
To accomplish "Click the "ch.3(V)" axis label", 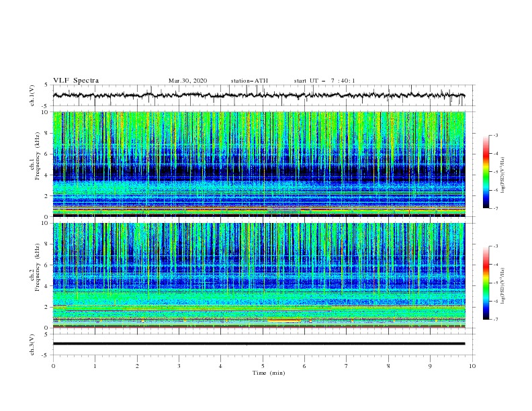I will (x=32, y=345).
